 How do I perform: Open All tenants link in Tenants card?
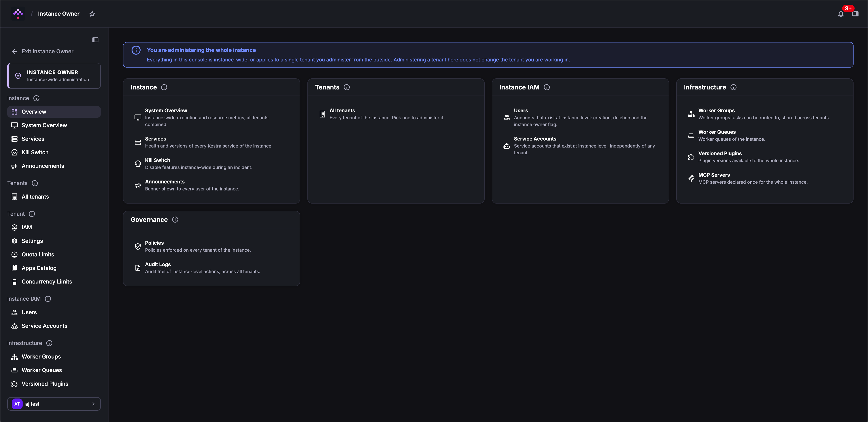point(342,110)
